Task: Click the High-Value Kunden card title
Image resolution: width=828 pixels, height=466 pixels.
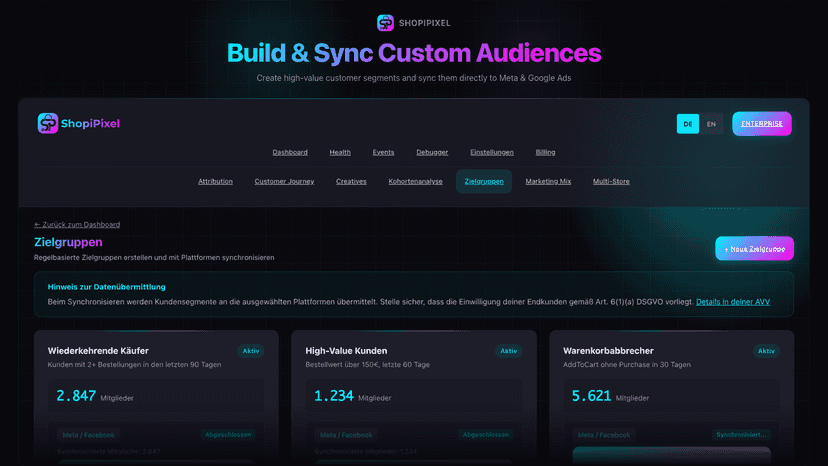Action: click(346, 351)
